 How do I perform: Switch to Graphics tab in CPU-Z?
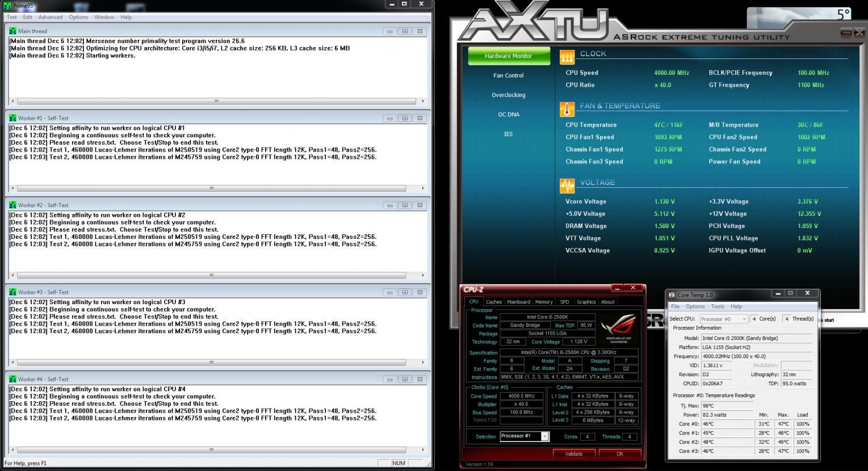pos(586,302)
